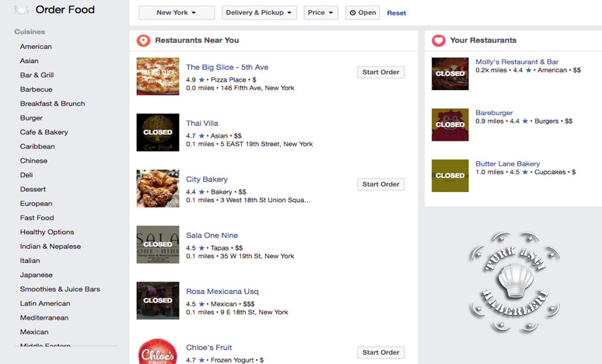Click the Sala One Nine 4.5 star
The width and height of the screenshot is (602, 364).
pos(201,248)
